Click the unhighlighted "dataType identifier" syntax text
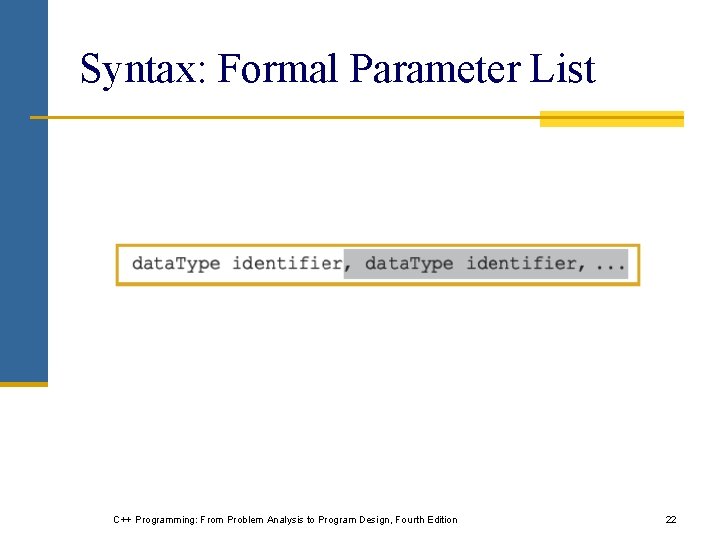Screen dimensions: 720x540 pos(237,264)
